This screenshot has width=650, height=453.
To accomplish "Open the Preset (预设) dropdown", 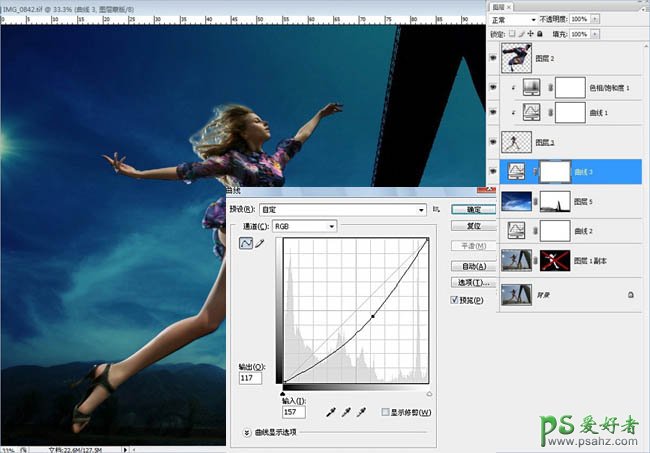I will (x=342, y=210).
